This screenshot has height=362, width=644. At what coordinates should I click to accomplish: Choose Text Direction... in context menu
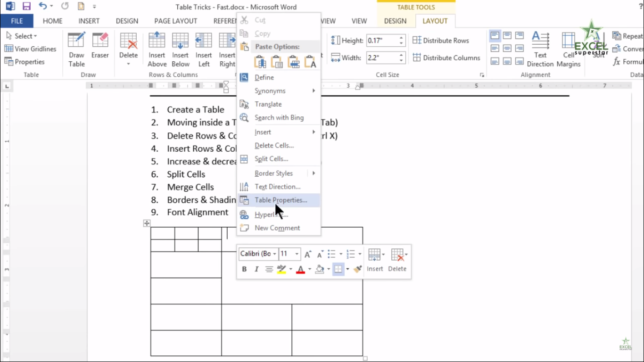(x=279, y=187)
